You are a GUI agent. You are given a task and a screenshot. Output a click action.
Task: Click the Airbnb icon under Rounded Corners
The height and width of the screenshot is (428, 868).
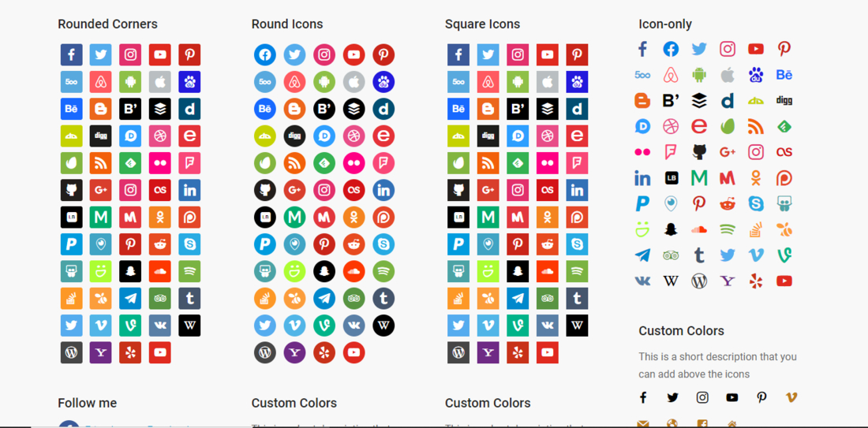click(x=101, y=82)
